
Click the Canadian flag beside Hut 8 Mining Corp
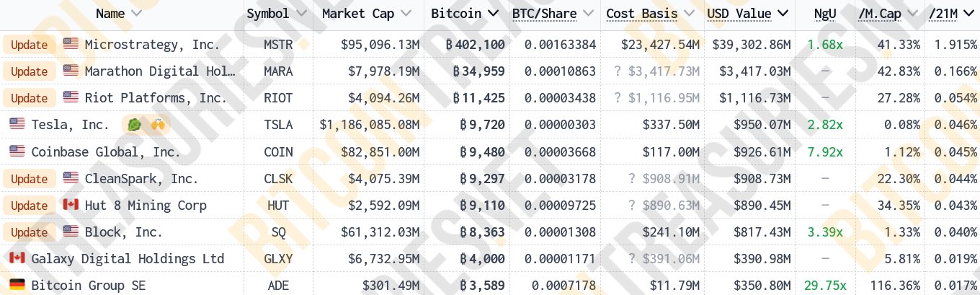tap(71, 206)
